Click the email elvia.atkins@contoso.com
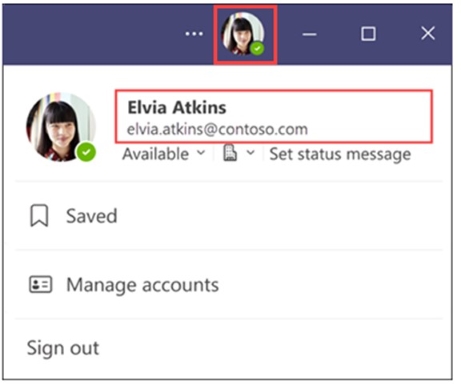 coord(217,129)
